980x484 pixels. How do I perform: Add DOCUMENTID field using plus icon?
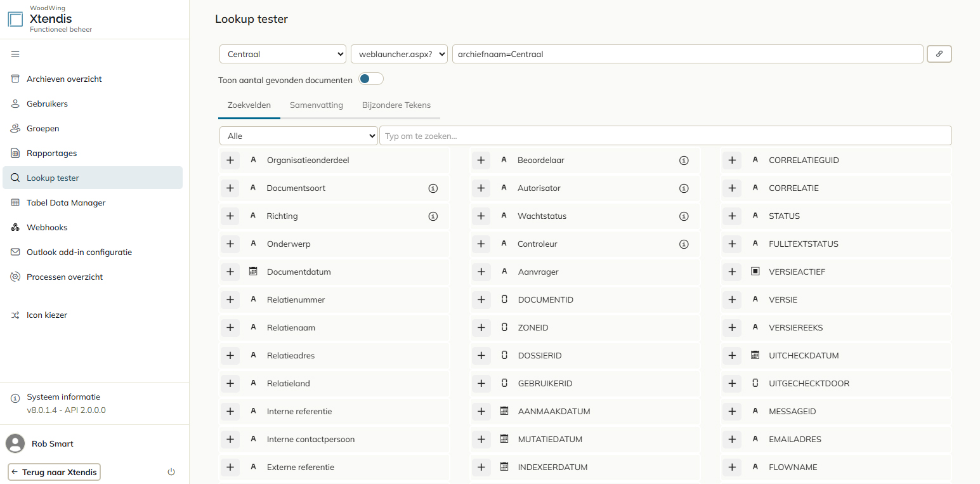pos(481,300)
